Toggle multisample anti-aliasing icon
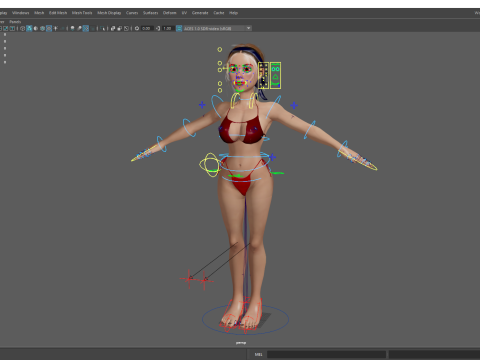This screenshot has height=360, width=480. click(x=86, y=29)
